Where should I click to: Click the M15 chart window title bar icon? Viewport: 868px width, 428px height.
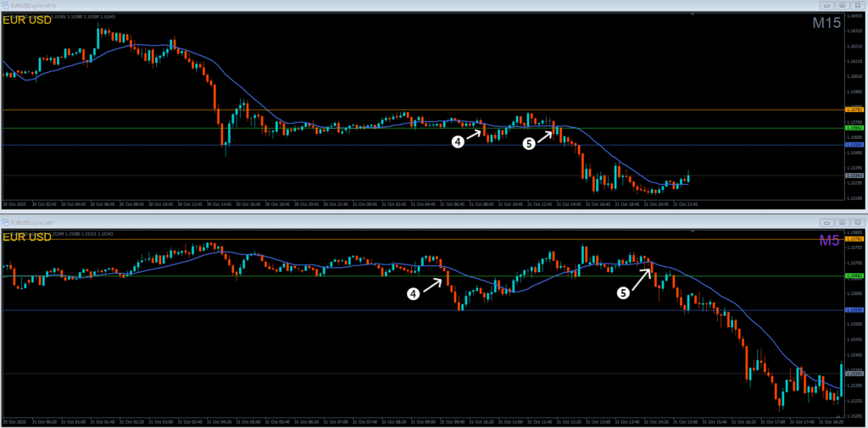5,6
